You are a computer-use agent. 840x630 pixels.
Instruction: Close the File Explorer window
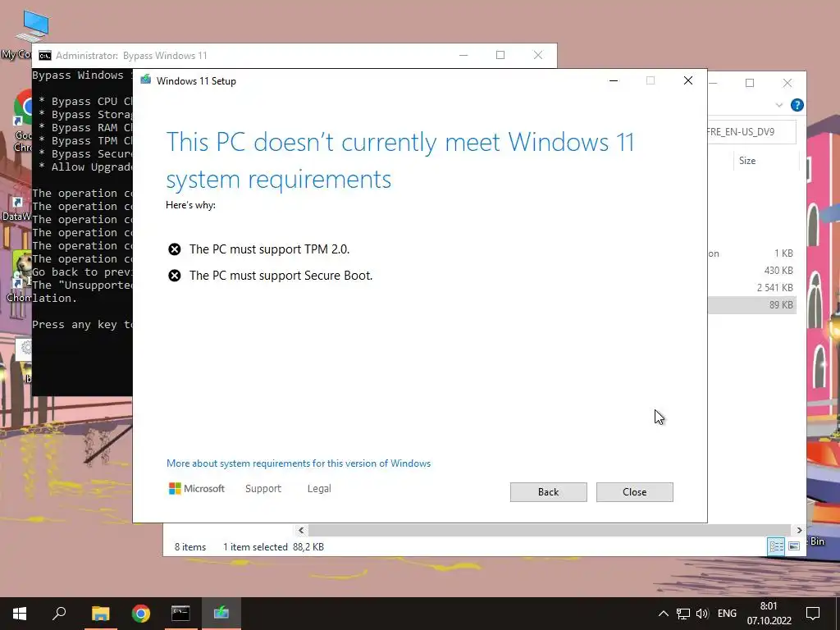point(787,83)
